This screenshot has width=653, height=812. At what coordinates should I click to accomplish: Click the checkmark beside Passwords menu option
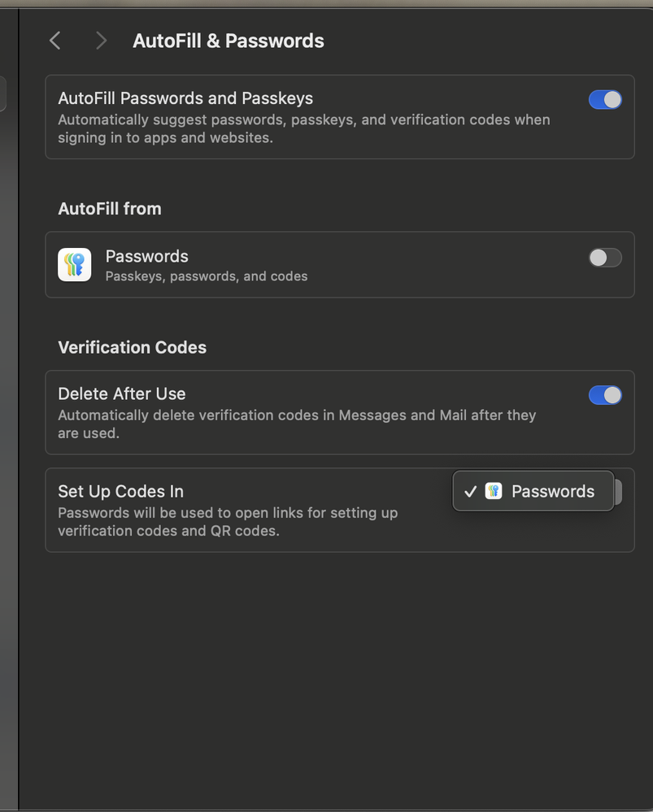tap(471, 492)
